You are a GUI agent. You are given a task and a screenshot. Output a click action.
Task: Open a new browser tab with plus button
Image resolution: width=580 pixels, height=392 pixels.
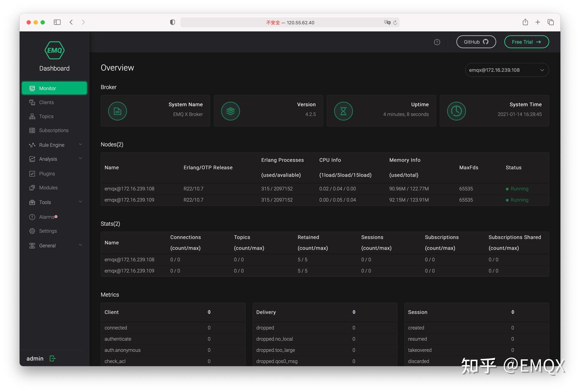538,22
